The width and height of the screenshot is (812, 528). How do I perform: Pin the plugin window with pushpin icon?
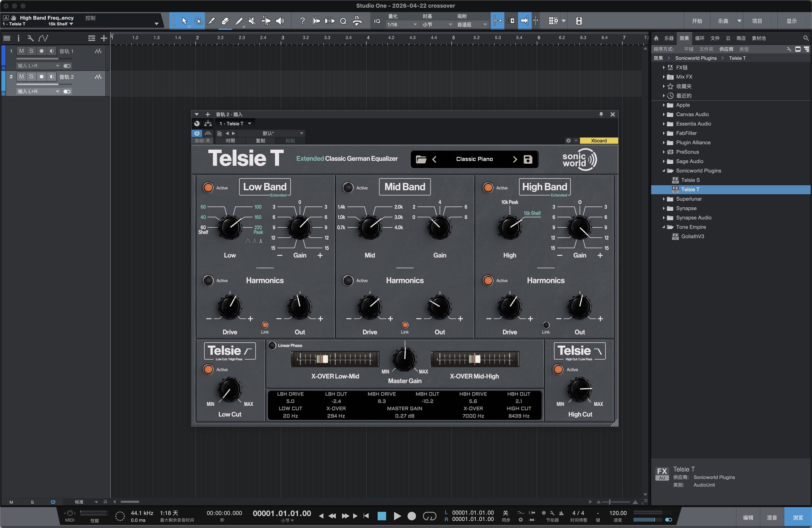(x=601, y=114)
